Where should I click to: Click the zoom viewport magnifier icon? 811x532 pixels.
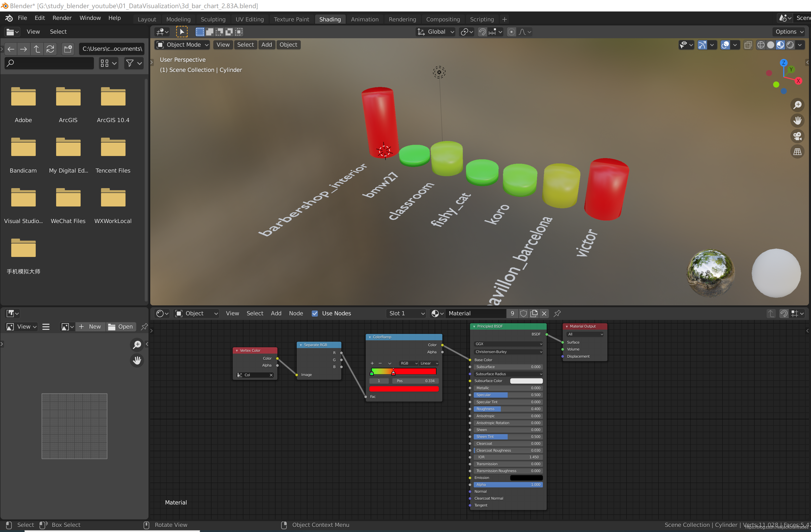797,105
